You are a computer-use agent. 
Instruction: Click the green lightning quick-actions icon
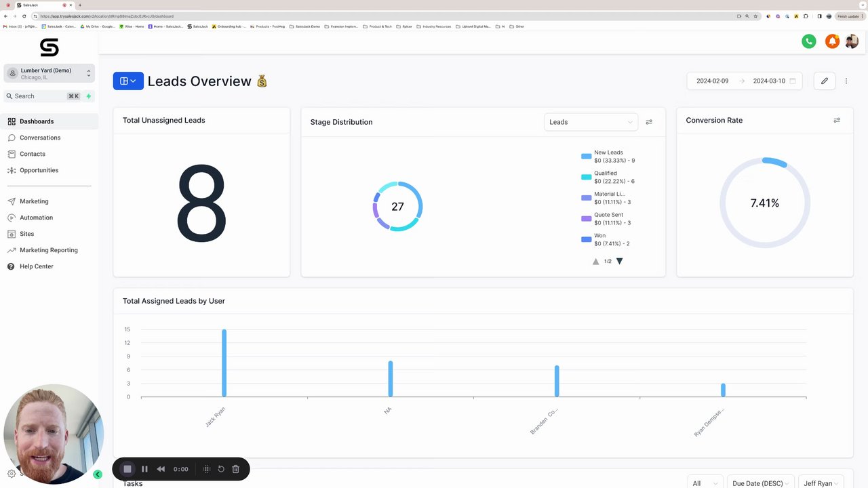90,96
